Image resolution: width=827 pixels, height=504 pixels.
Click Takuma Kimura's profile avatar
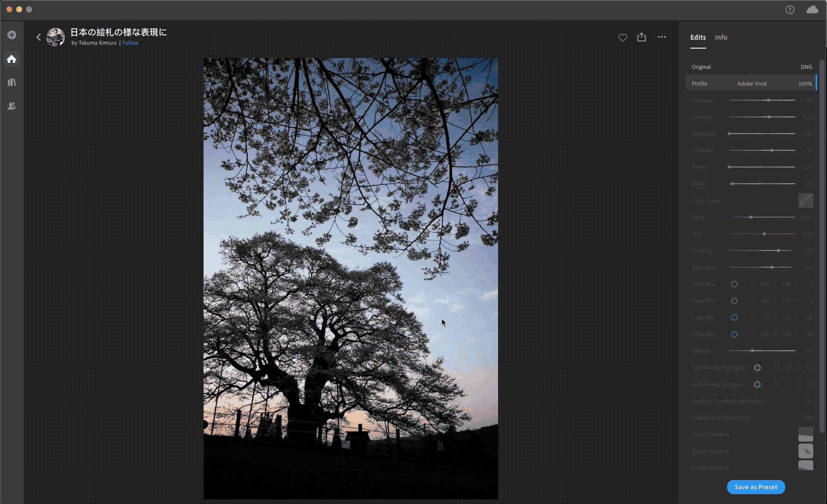point(56,37)
